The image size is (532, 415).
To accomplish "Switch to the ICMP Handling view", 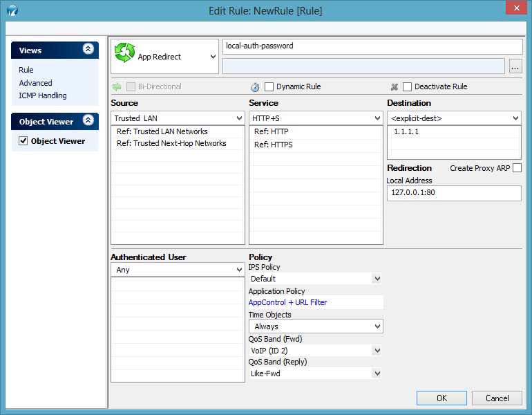I will coord(43,95).
